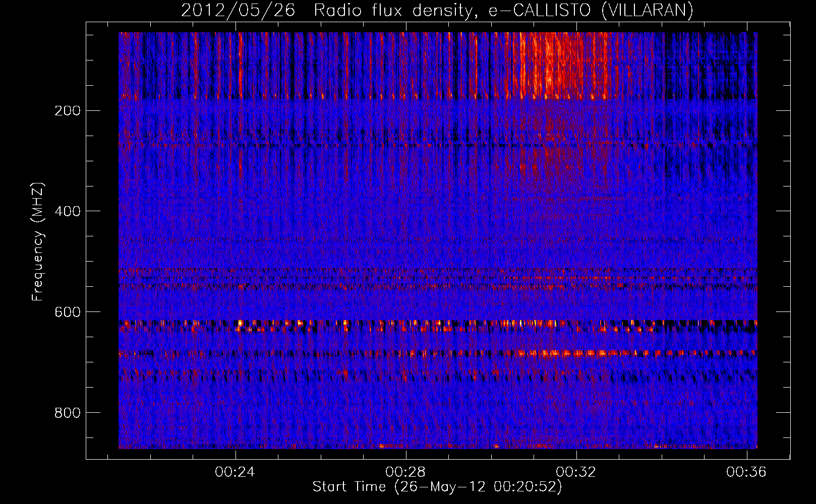The image size is (816, 504).
Task: Click the 400 frequency tick label
Action: coord(67,211)
